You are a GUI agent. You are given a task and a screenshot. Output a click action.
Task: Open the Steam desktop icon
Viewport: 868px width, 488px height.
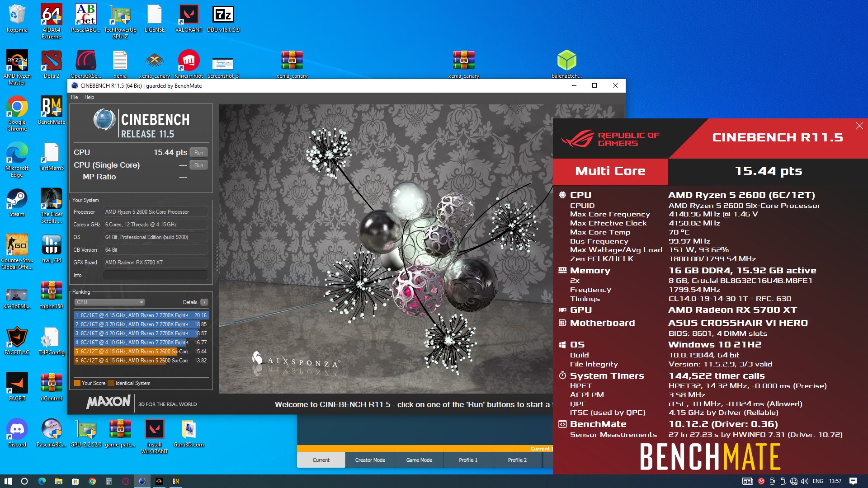click(x=17, y=202)
